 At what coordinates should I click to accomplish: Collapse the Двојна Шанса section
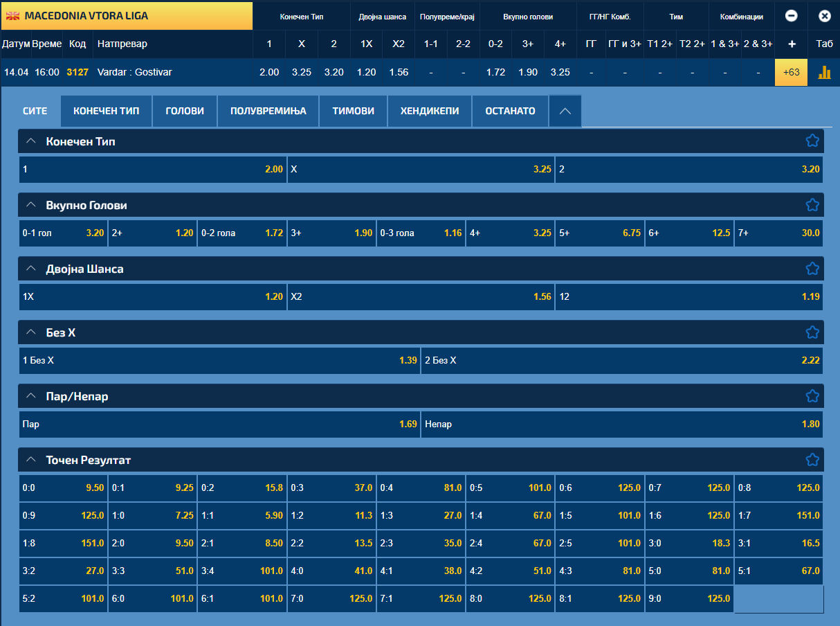pyautogui.click(x=30, y=268)
